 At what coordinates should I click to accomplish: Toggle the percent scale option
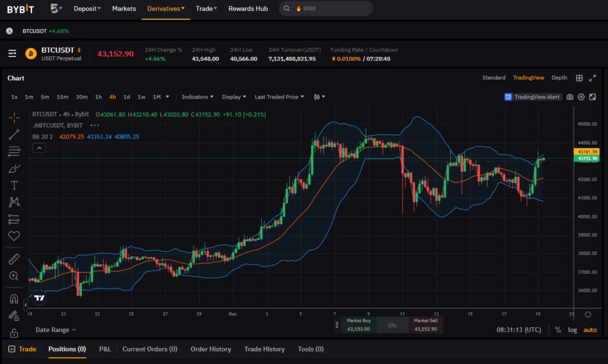tap(558, 330)
